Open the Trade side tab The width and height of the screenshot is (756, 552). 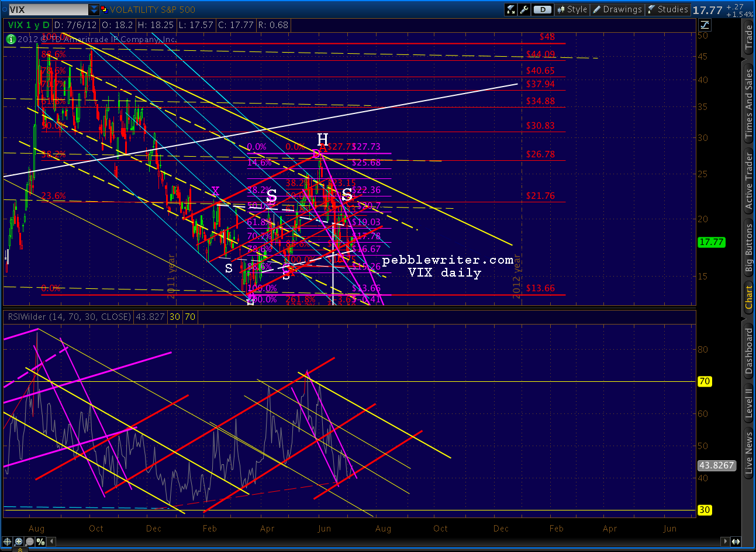click(x=749, y=37)
